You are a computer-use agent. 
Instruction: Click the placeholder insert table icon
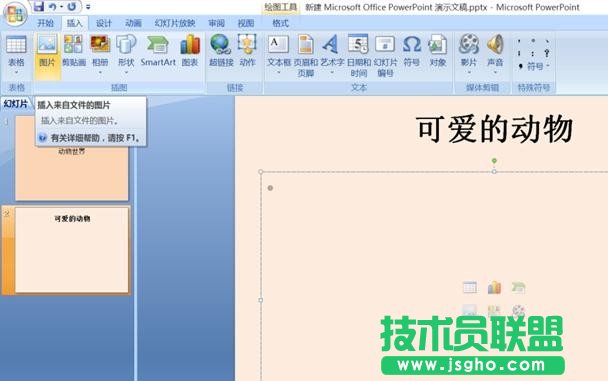point(470,287)
